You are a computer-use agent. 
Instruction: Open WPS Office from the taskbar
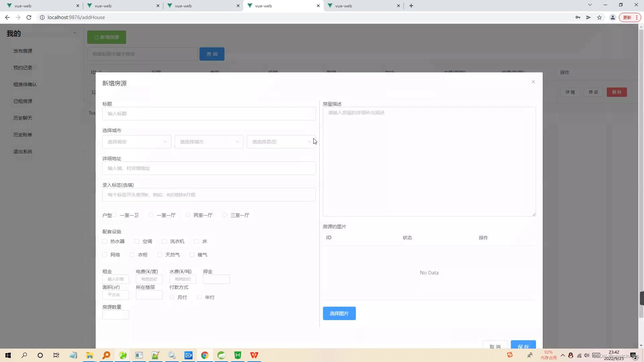[254, 355]
